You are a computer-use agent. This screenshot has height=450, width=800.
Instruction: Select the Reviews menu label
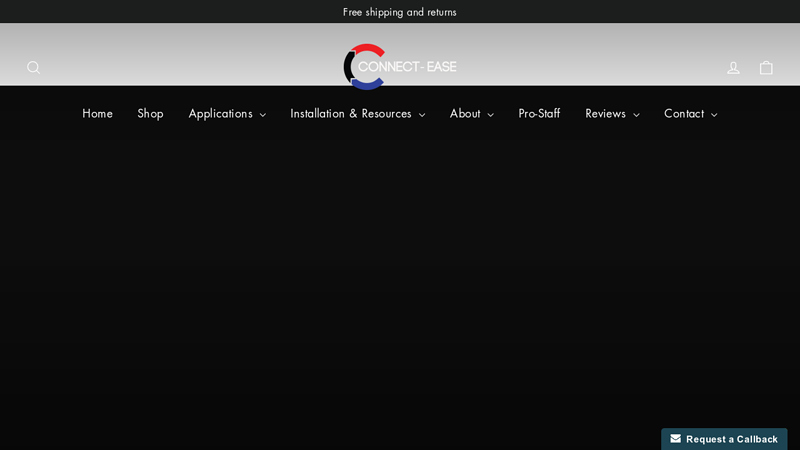point(605,113)
